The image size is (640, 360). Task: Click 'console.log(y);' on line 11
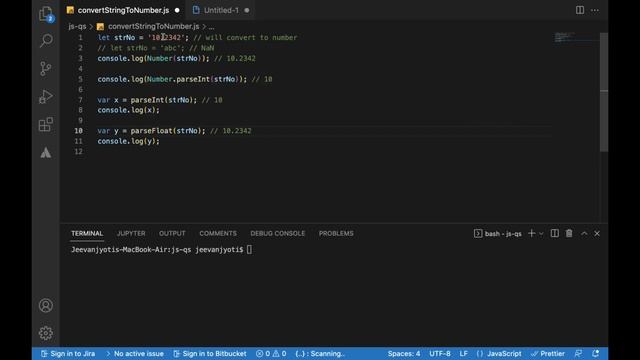click(129, 141)
